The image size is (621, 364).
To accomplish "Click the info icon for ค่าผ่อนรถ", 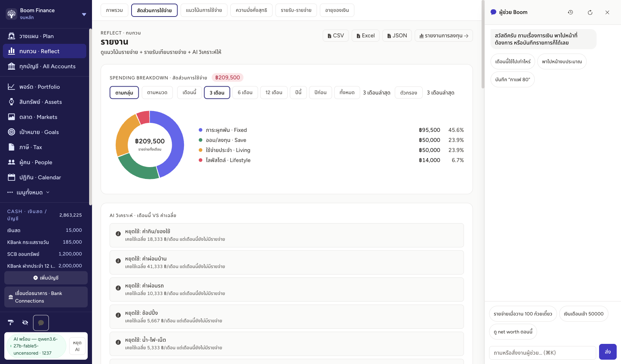I will pos(118,288).
